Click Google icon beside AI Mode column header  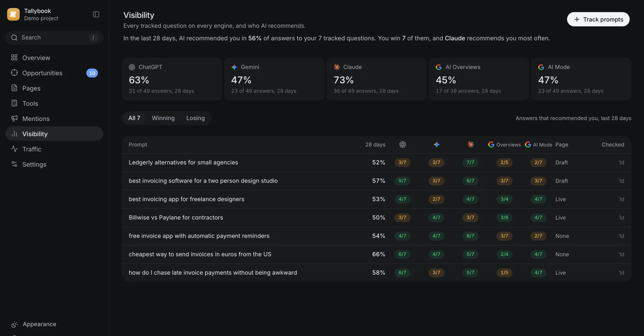click(528, 144)
